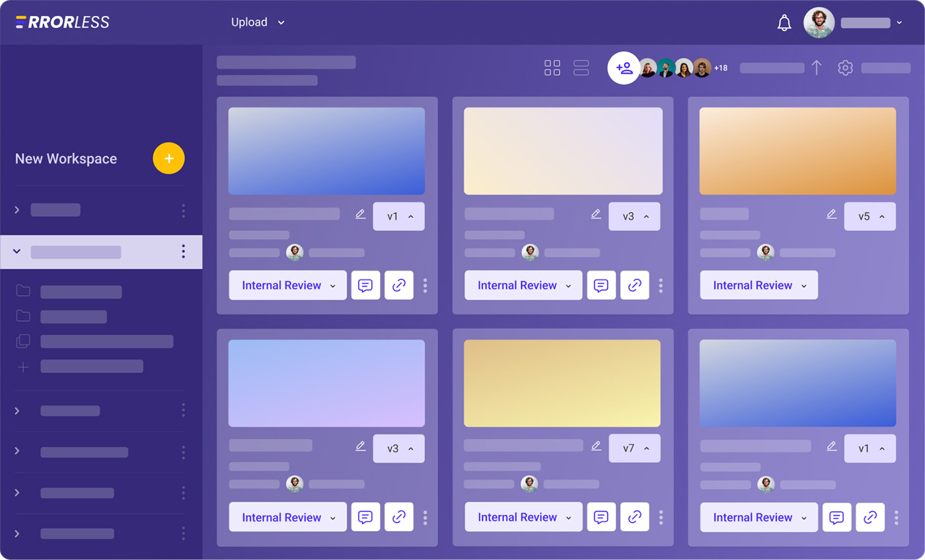Viewport: 925px width, 560px height.
Task: Click the yellow plus New Workspace button
Action: [168, 158]
